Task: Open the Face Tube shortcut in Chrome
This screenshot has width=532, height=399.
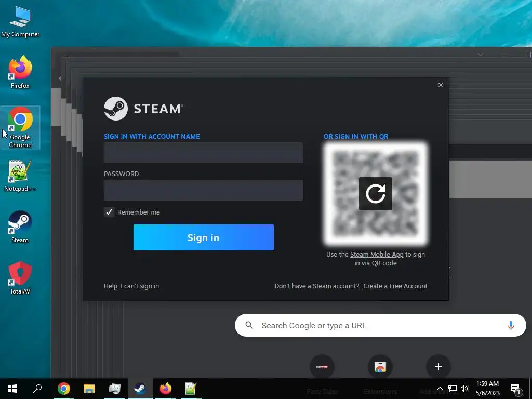Action: pyautogui.click(x=322, y=367)
